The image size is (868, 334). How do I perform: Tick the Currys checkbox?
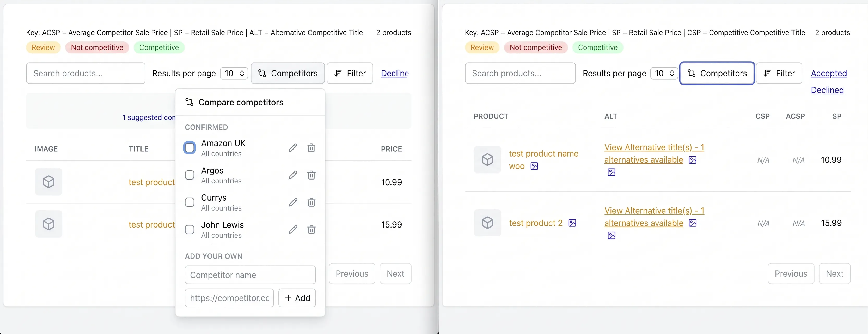pyautogui.click(x=189, y=202)
